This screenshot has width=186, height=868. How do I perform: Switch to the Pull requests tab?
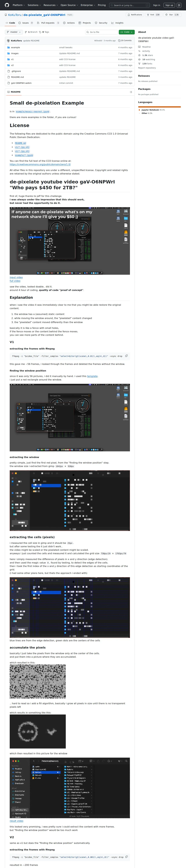(x=48, y=23)
